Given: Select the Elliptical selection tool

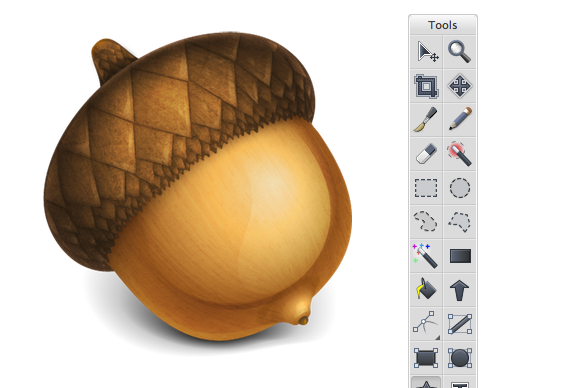Looking at the screenshot, I should (459, 188).
